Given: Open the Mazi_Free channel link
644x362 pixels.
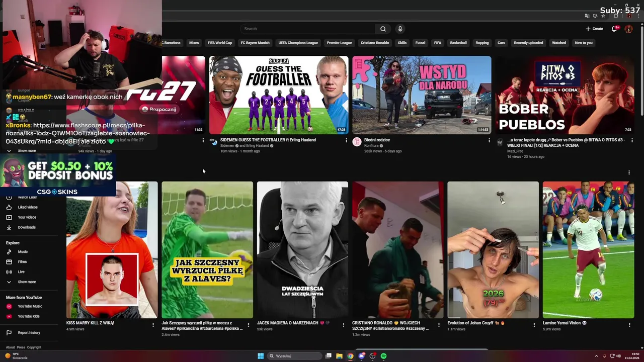Looking at the screenshot, I should tap(516, 151).
